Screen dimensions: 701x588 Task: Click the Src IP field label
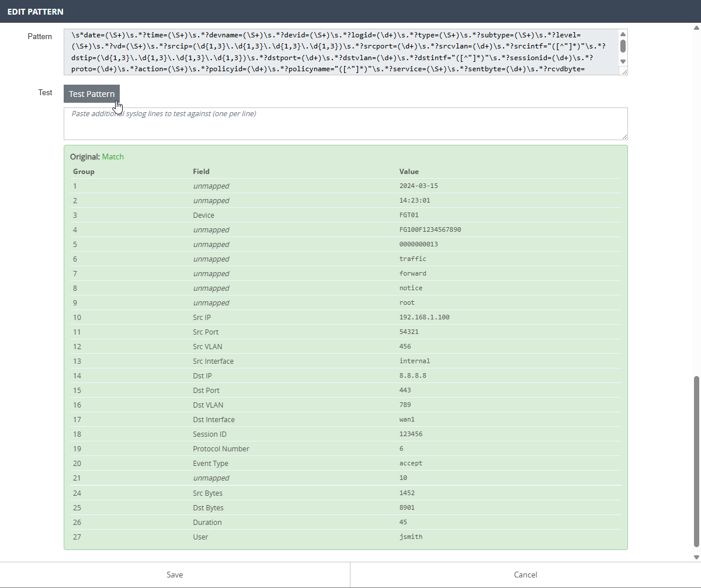(x=202, y=317)
